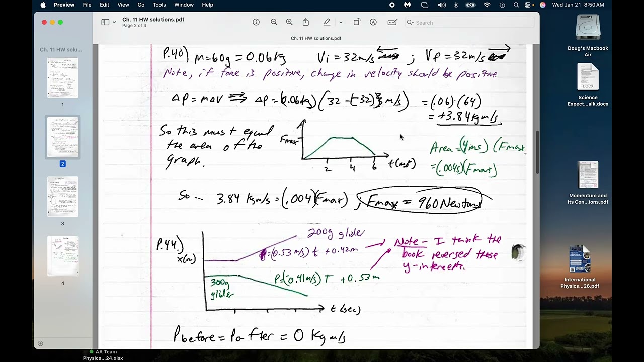Select page 3 thumbnail in sidebar
The height and width of the screenshot is (362, 644).
pos(63,197)
